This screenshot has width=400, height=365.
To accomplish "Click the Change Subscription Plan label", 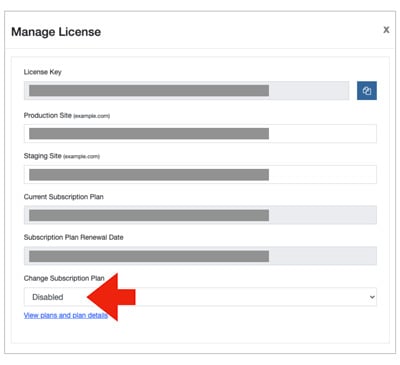I will click(x=64, y=278).
